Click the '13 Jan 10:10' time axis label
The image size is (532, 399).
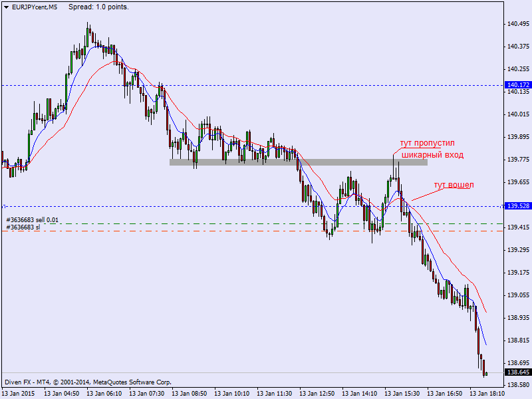click(x=231, y=394)
